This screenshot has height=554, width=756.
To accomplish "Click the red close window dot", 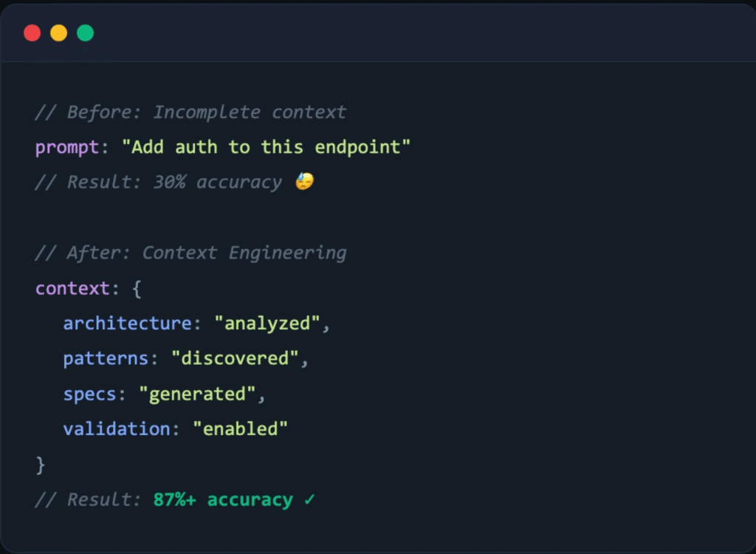I will (32, 33).
